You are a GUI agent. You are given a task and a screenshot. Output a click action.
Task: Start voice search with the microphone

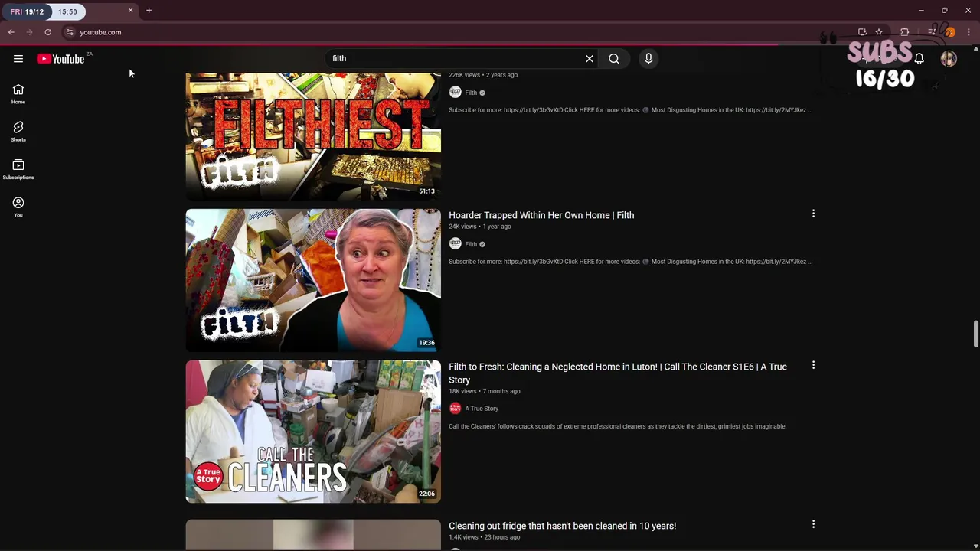(x=648, y=59)
